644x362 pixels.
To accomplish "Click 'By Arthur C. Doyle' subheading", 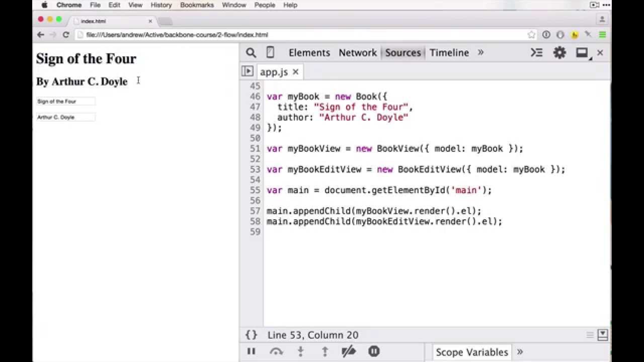I will (x=82, y=81).
